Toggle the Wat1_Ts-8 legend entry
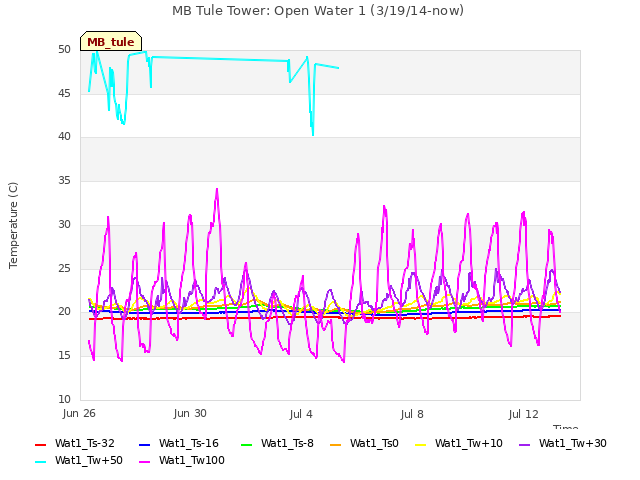This screenshot has width=640, height=480. [277, 444]
